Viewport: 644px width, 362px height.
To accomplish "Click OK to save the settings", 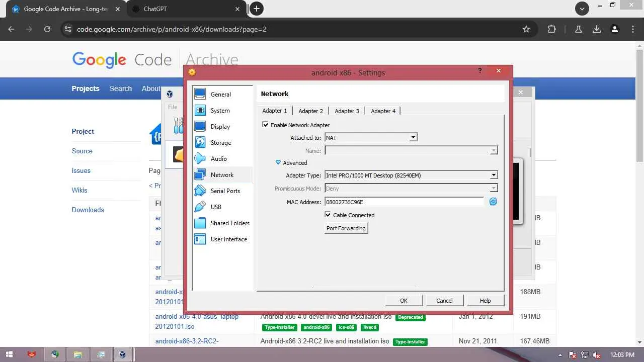I will point(404,300).
